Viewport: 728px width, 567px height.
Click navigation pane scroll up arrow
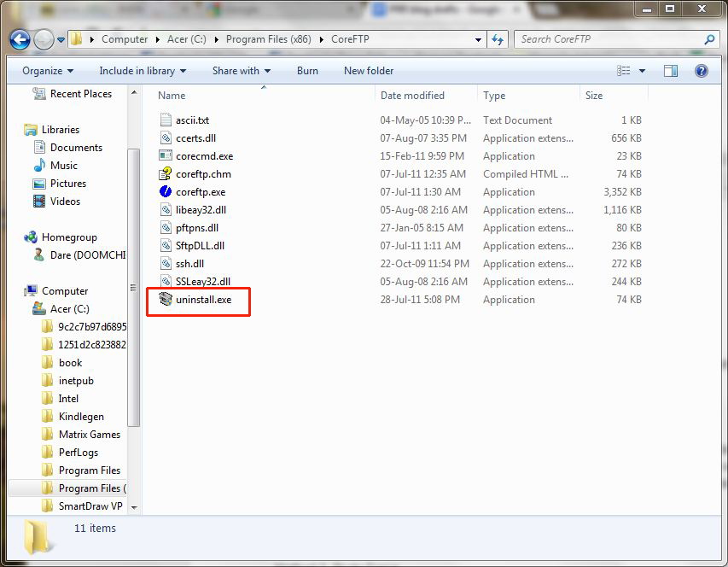134,92
